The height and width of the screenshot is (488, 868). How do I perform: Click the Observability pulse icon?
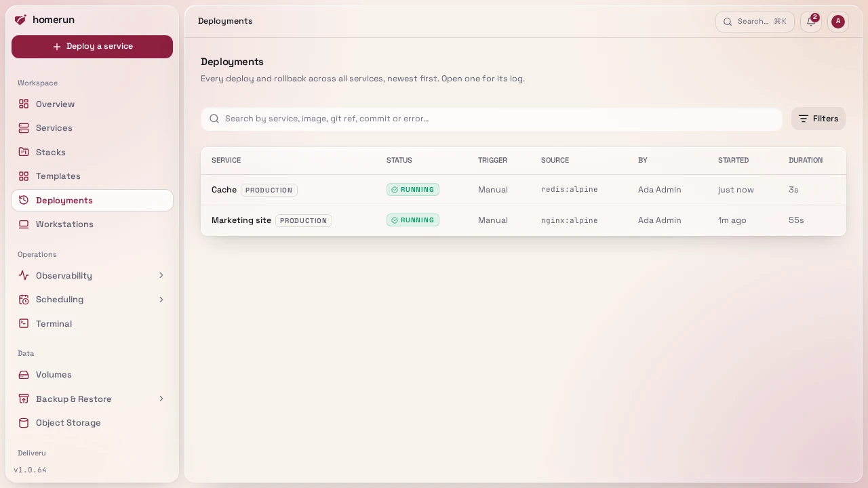coord(24,275)
